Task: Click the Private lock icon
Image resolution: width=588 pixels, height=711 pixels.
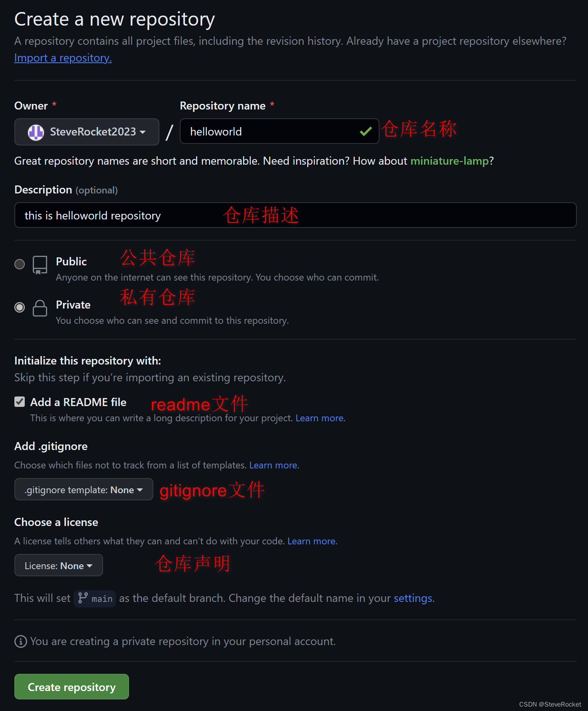Action: (x=40, y=308)
